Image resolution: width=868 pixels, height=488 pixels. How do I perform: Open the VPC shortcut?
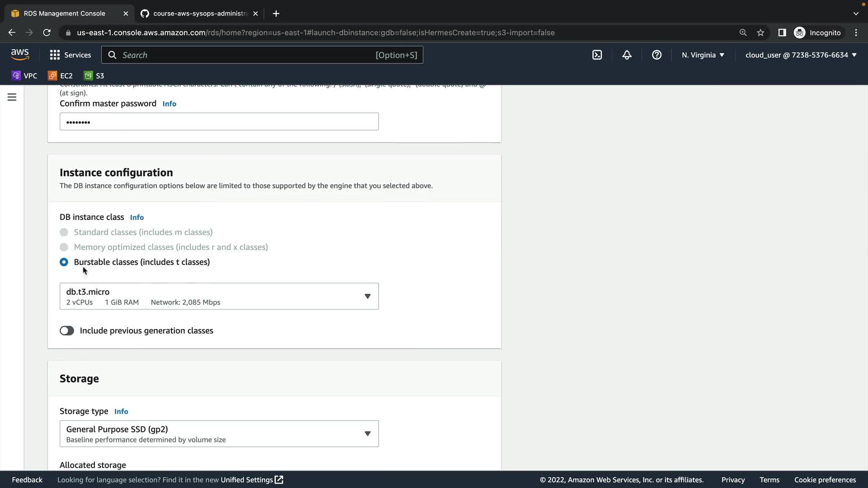point(25,76)
